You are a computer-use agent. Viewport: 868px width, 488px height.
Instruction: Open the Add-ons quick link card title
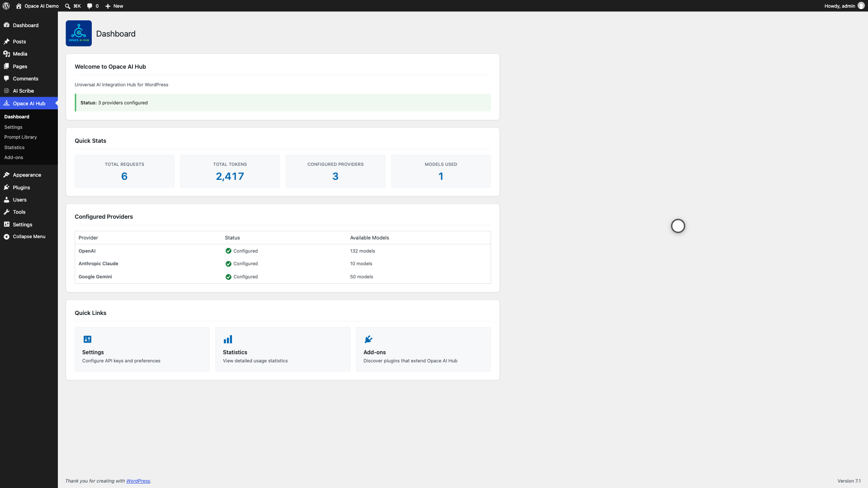375,352
